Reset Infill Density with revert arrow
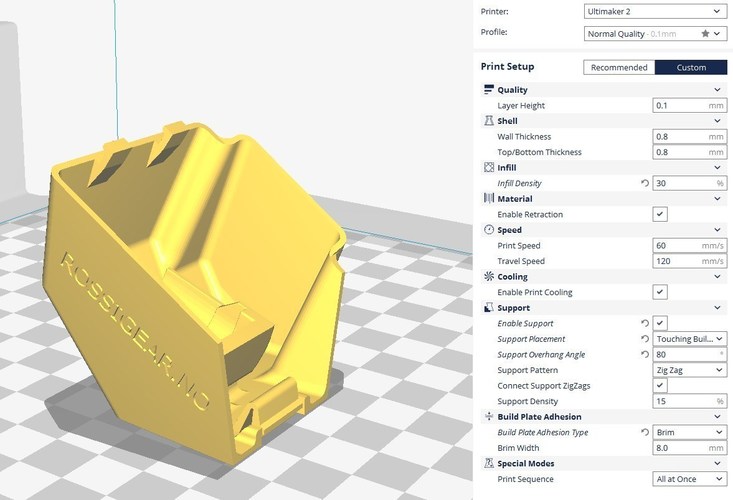 (645, 183)
